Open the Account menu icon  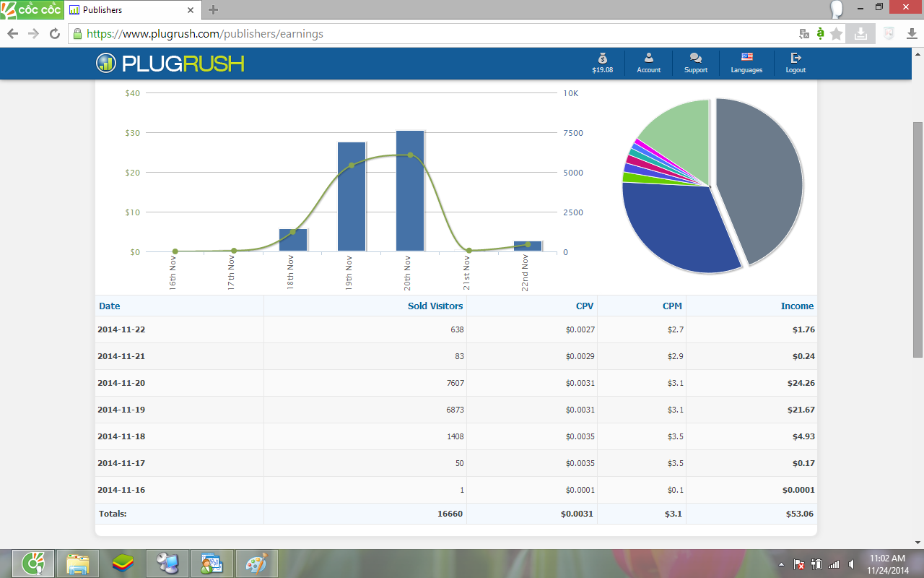click(x=648, y=58)
